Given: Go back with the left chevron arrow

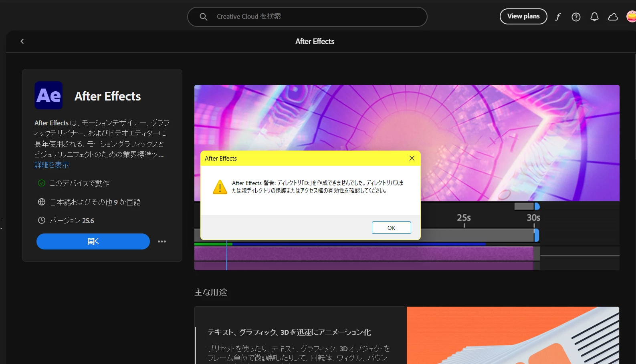Looking at the screenshot, I should (22, 41).
